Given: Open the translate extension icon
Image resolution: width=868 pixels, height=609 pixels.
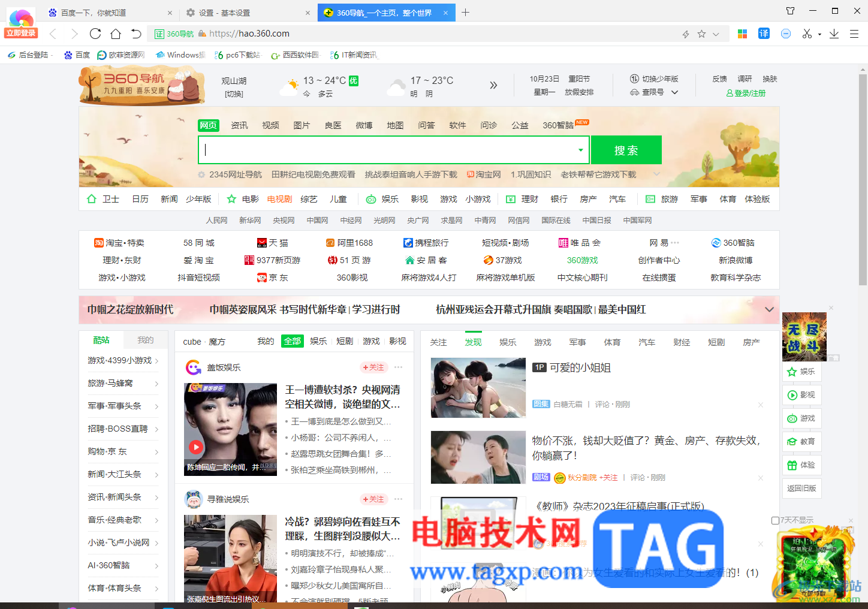Looking at the screenshot, I should click(x=764, y=34).
